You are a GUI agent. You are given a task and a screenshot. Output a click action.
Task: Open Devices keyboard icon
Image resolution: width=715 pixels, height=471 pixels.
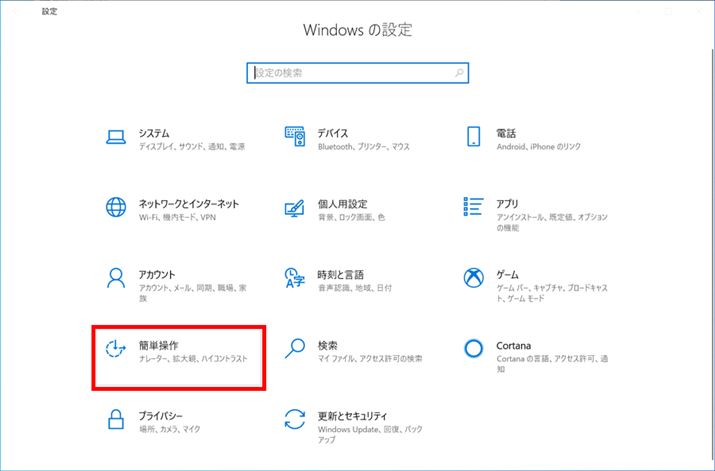tap(294, 137)
